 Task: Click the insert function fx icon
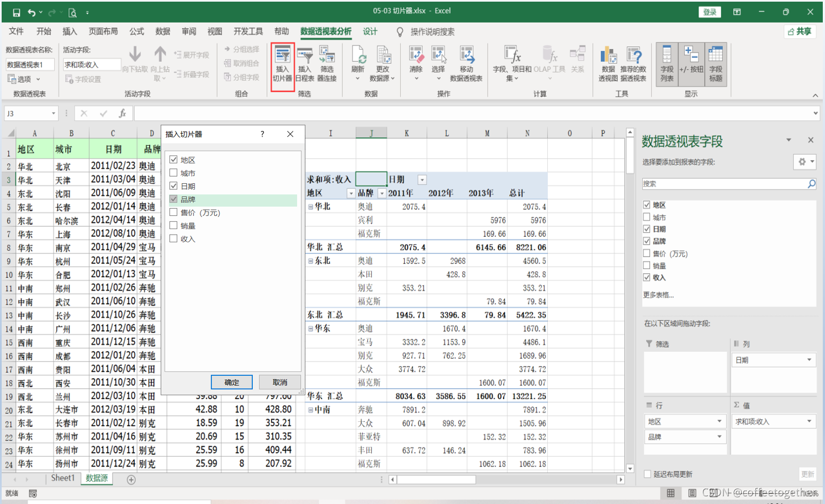122,113
